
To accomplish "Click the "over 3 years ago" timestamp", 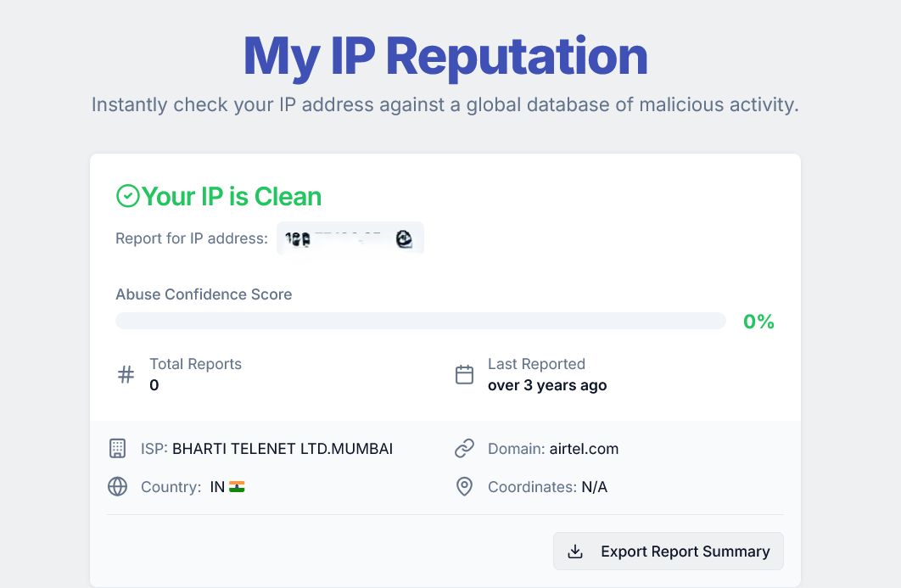I will coord(546,384).
